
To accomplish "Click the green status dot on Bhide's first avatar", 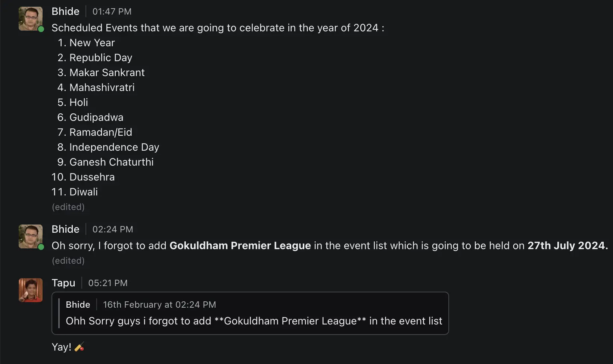I will pyautogui.click(x=41, y=29).
